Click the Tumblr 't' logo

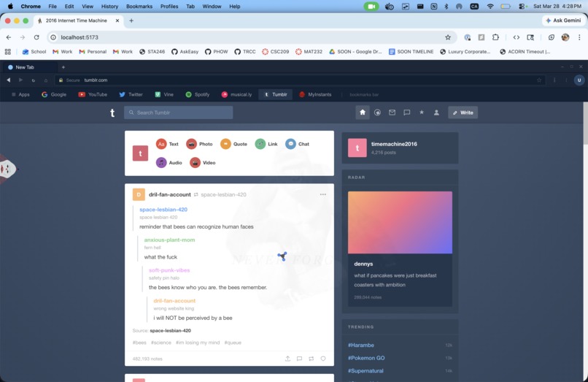coord(112,112)
